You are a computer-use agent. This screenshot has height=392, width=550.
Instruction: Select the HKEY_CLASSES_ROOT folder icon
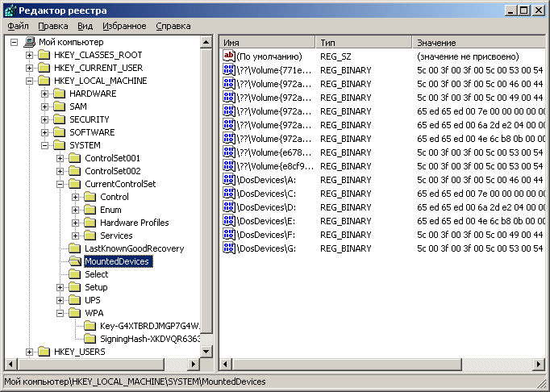[44, 55]
